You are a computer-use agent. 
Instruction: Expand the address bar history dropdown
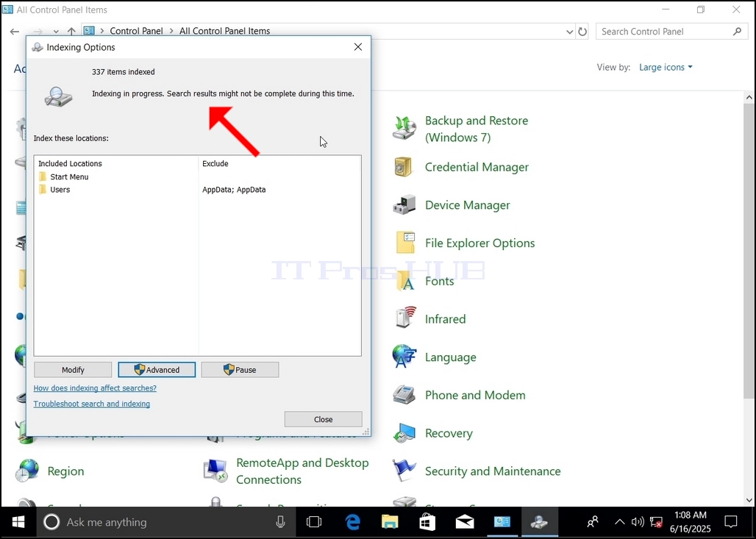tap(569, 32)
